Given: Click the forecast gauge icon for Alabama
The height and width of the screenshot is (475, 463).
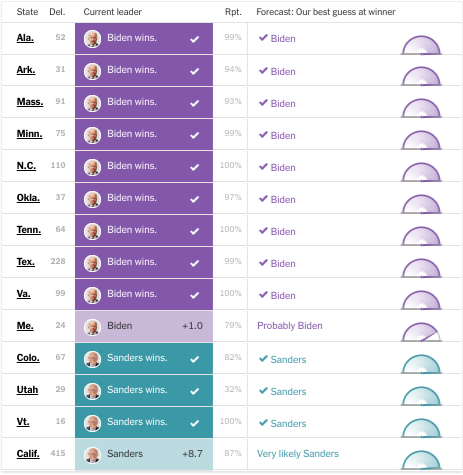Looking at the screenshot, I should tap(421, 45).
